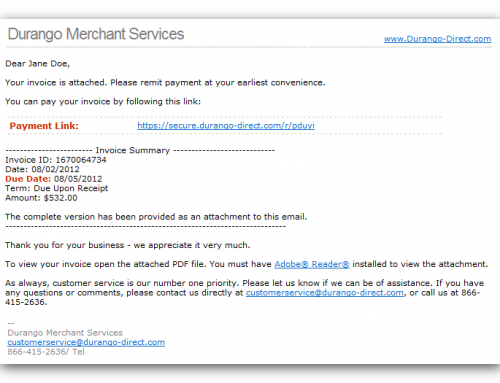Click the Term: Due Upon Receipt line
The image size is (500, 383).
tap(56, 188)
